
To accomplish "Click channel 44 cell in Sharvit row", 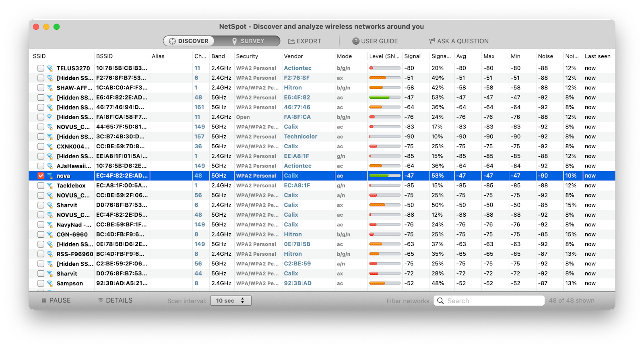I will point(198,273).
